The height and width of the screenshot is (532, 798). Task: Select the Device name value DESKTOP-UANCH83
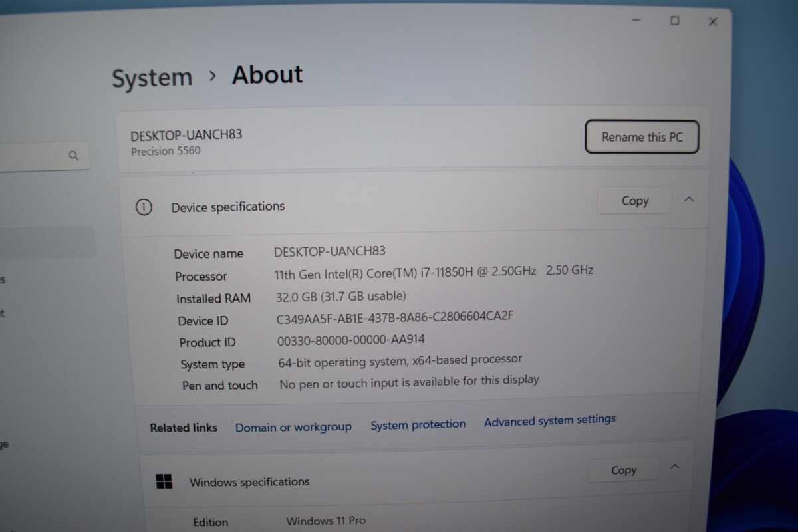tap(329, 252)
